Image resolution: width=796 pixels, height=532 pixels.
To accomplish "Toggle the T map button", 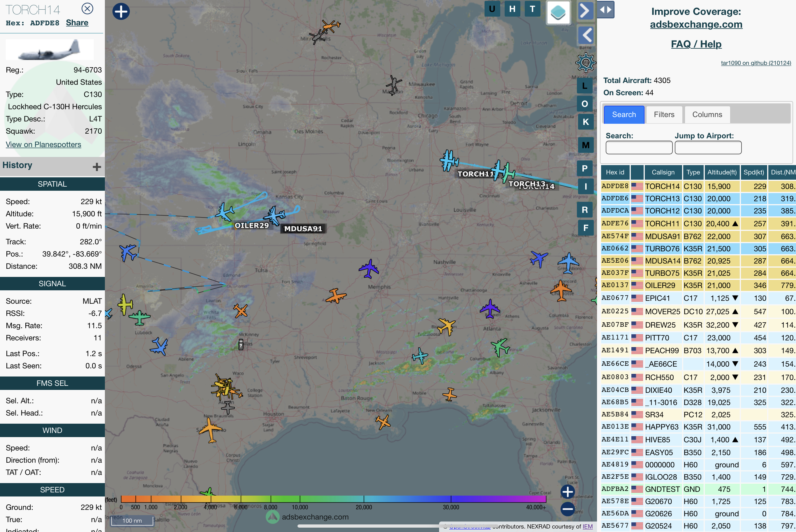I will click(x=532, y=9).
